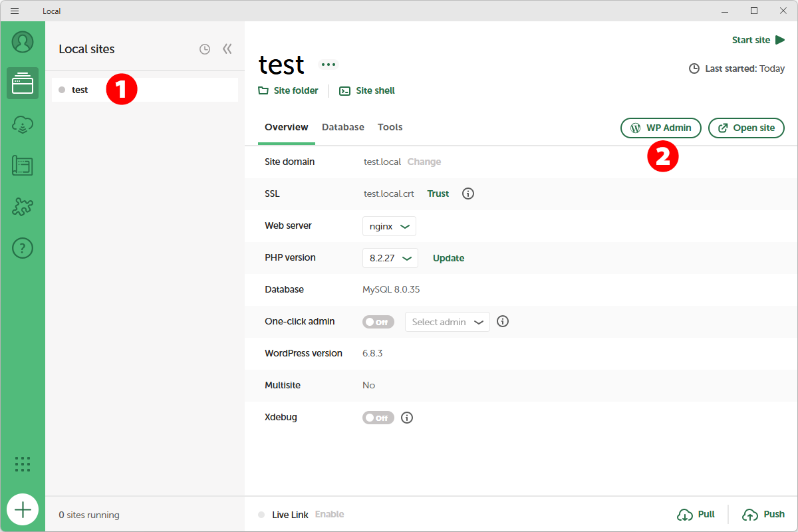Viewport: 798px width, 532px height.
Task: Select the test site in the list
Action: tap(80, 89)
